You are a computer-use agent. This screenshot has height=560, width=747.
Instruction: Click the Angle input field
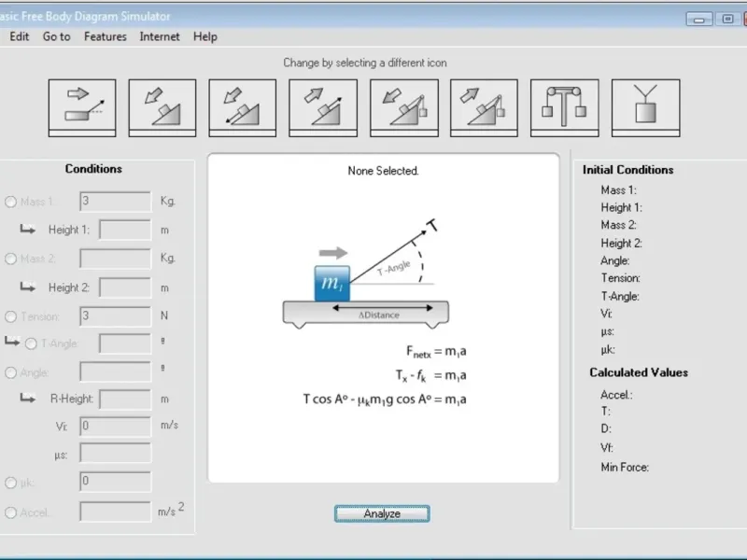coord(115,371)
